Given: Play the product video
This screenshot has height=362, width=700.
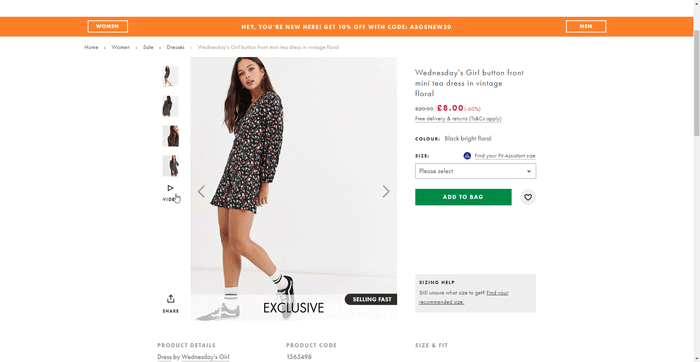Looking at the screenshot, I should pyautogui.click(x=170, y=193).
